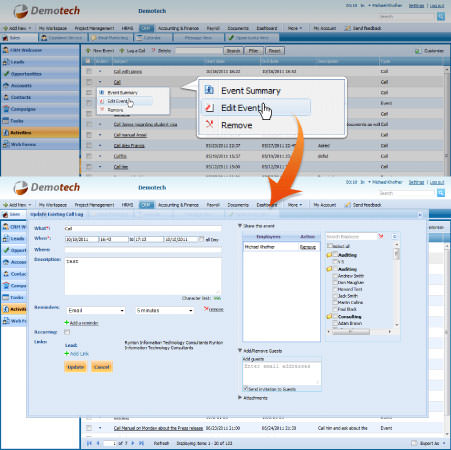Open Contacts in the upper CRM sidebar
451x450 pixels.
[x=40, y=97]
